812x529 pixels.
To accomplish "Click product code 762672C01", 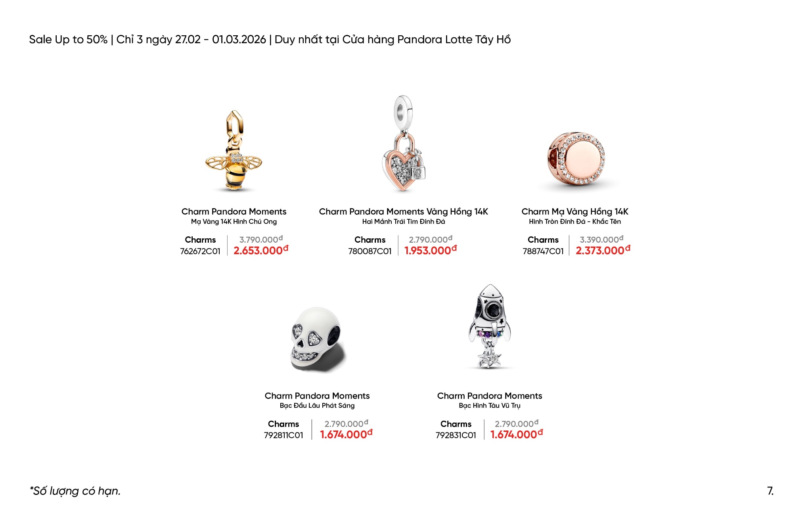I will 200,251.
